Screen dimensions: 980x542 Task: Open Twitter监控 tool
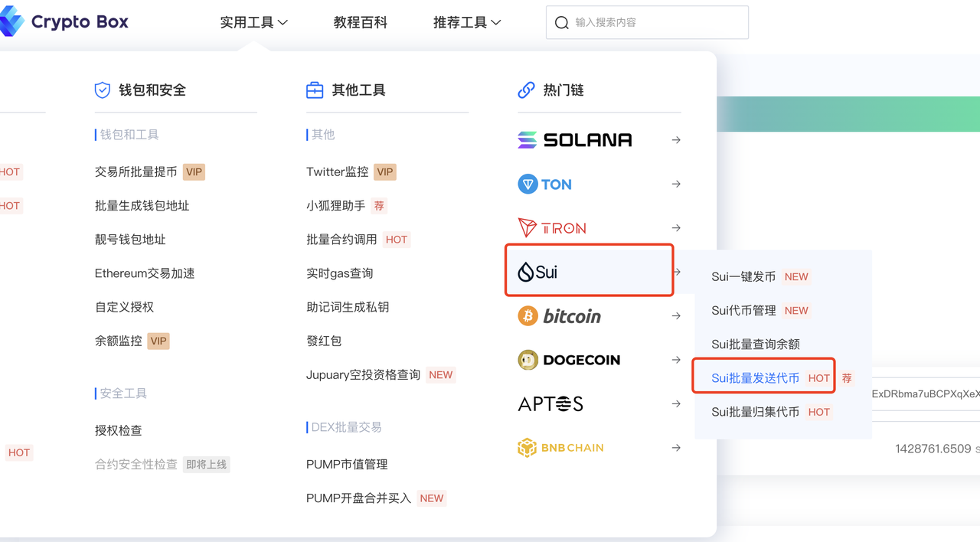[338, 172]
